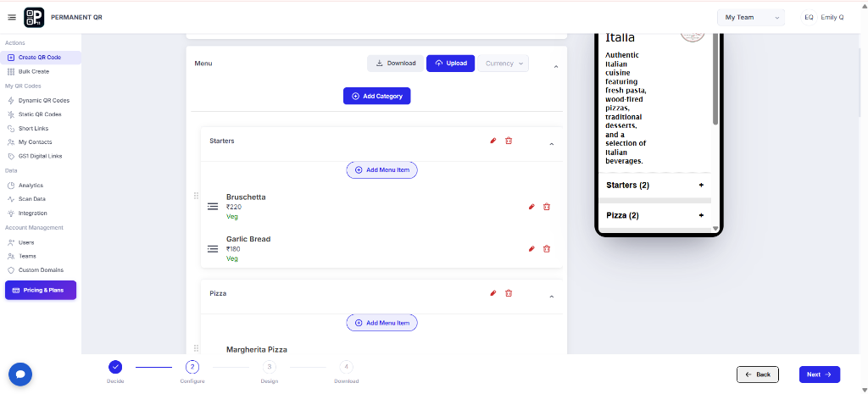Image resolution: width=868 pixels, height=394 pixels.
Task: Click the EQ user avatar
Action: pos(809,17)
